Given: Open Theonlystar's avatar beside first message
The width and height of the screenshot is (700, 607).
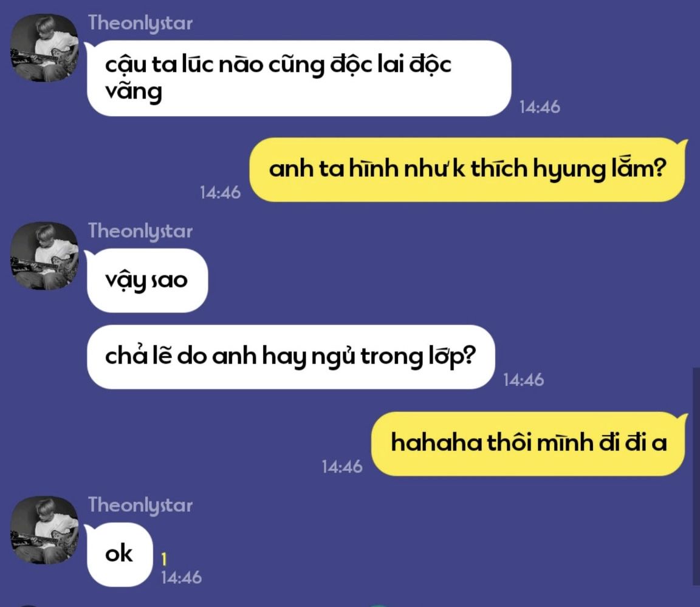Looking at the screenshot, I should point(44,48).
